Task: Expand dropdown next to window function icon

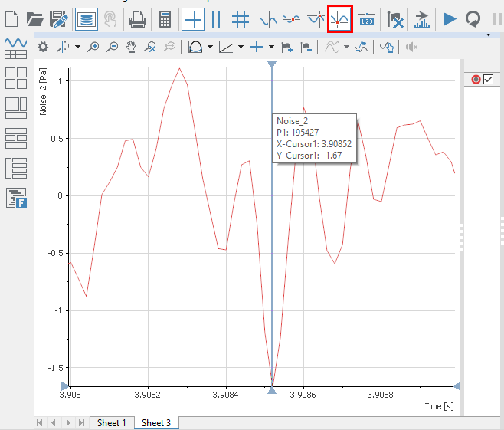Action: 210,48
